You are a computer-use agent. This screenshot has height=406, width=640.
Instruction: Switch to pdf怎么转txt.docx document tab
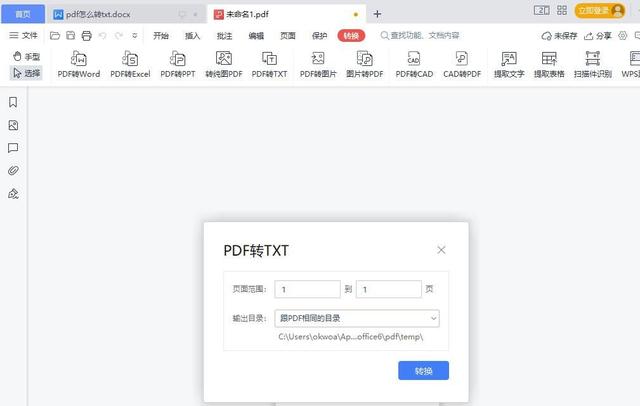click(127, 14)
